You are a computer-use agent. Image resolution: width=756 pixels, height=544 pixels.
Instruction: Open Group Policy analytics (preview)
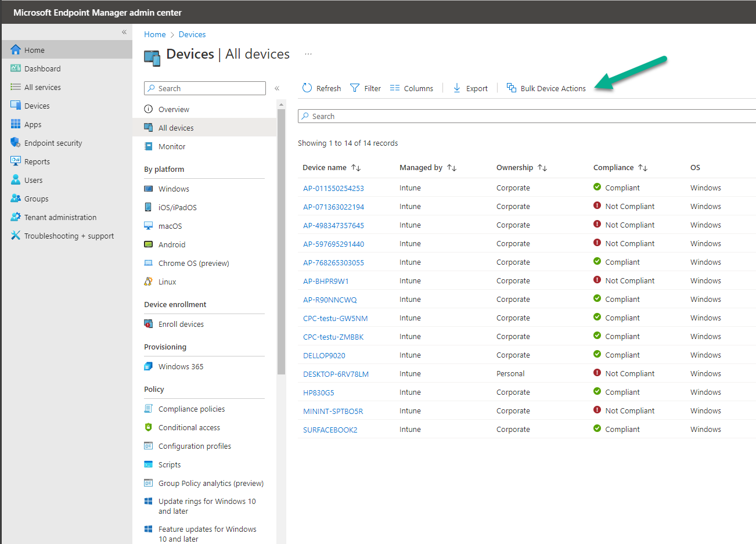click(x=211, y=483)
